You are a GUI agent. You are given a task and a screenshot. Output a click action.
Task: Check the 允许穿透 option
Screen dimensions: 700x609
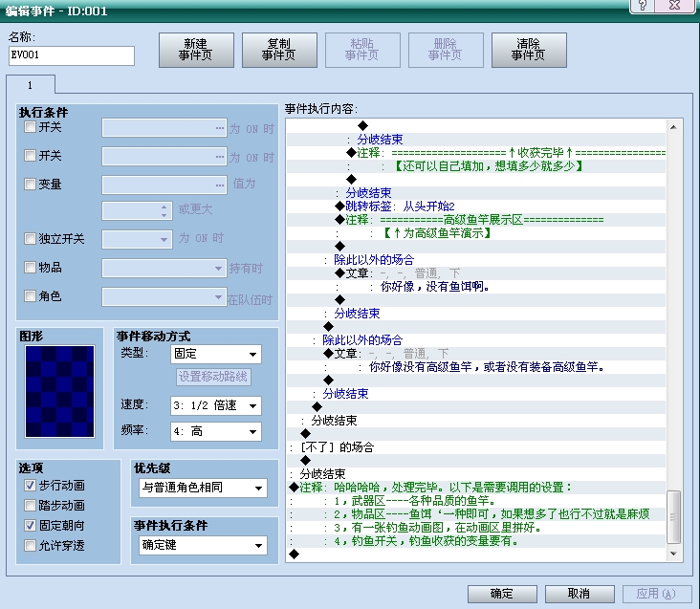click(30, 546)
